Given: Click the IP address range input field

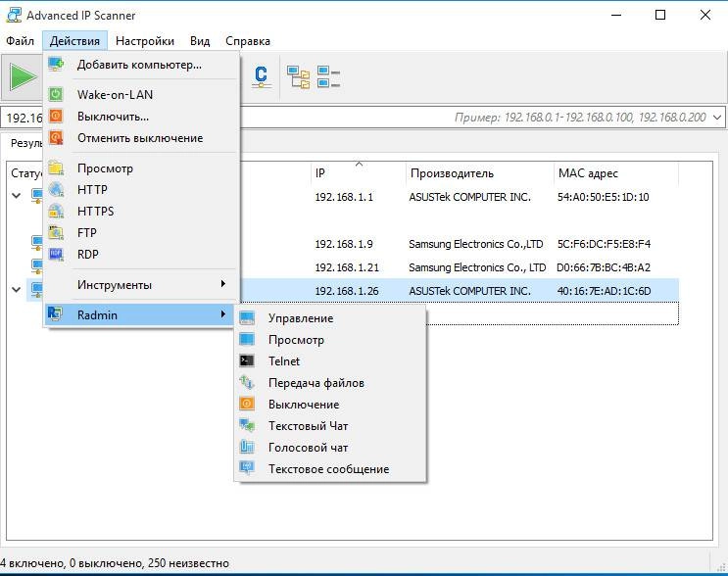Looking at the screenshot, I should pyautogui.click(x=363, y=118).
